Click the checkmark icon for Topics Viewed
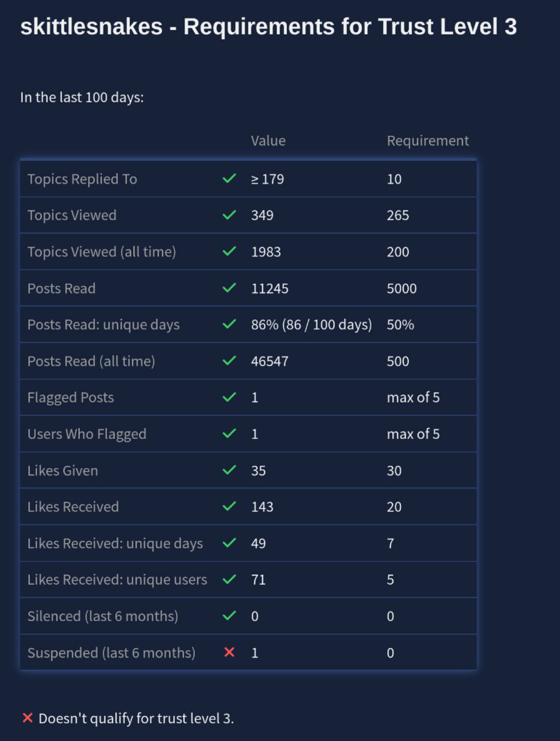 (229, 215)
